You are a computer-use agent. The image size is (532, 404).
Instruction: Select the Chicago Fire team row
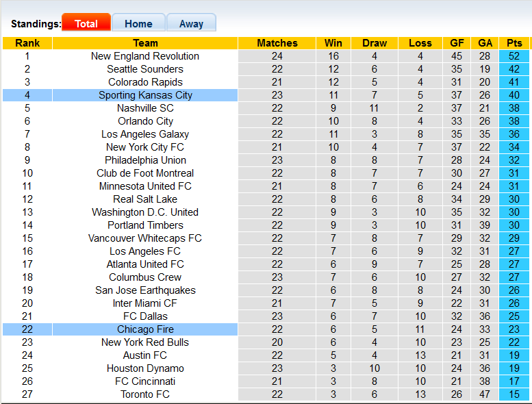(145, 329)
